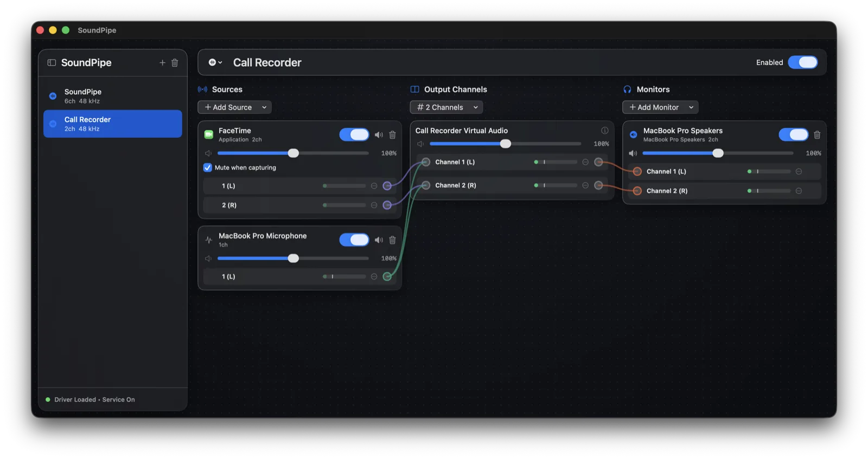Select Call Recorder device in sidebar
The height and width of the screenshot is (459, 868).
(113, 124)
